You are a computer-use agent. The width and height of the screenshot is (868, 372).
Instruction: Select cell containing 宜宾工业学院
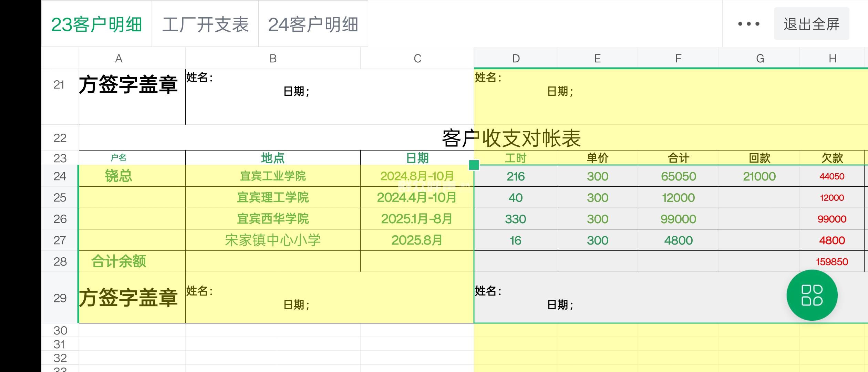tap(273, 176)
